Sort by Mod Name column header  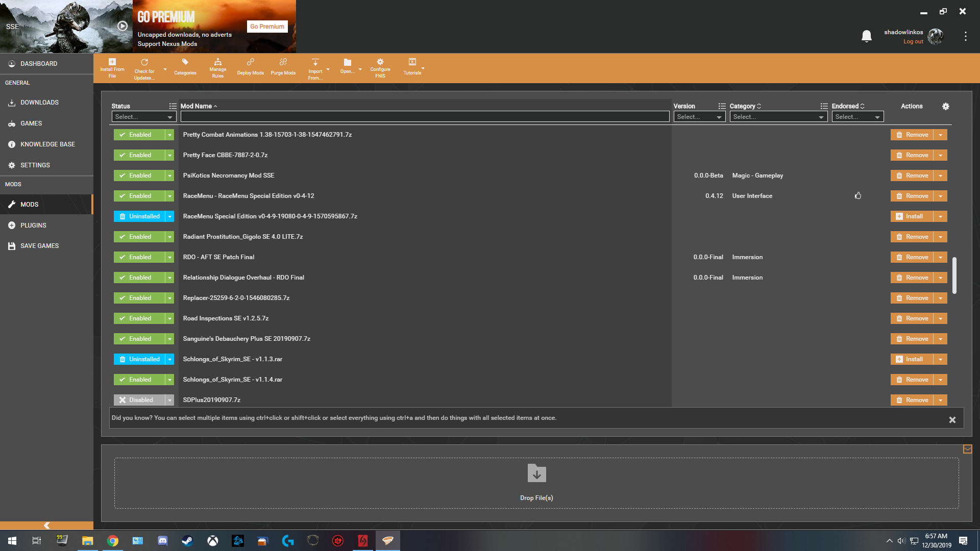click(199, 106)
